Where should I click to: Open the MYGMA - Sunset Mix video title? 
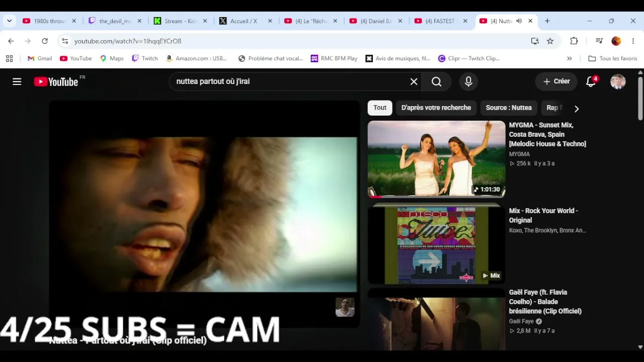(x=547, y=134)
